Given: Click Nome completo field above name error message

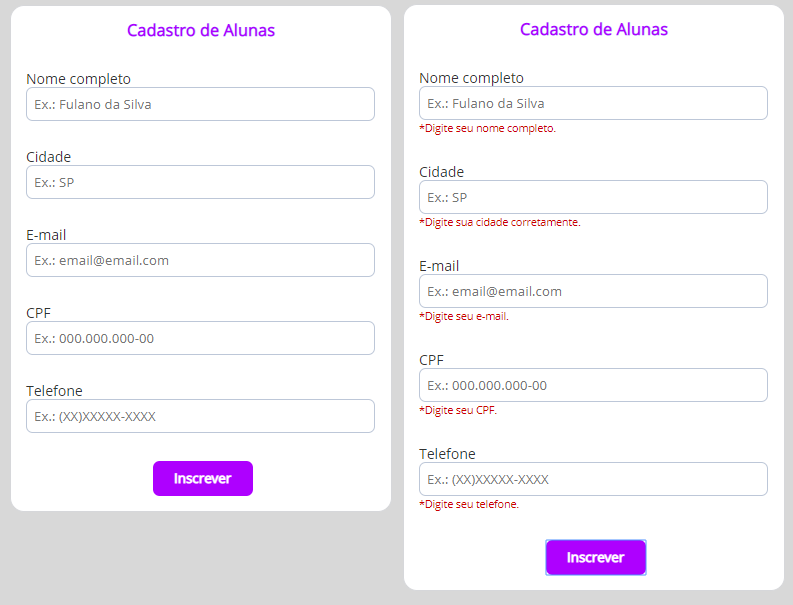Looking at the screenshot, I should pyautogui.click(x=593, y=103).
